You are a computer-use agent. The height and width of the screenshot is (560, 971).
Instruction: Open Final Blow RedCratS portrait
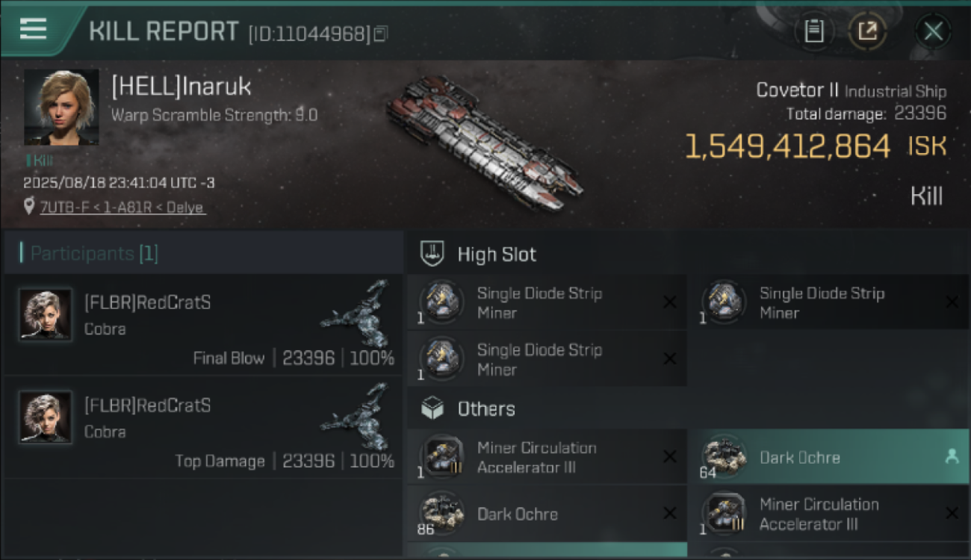pos(46,314)
